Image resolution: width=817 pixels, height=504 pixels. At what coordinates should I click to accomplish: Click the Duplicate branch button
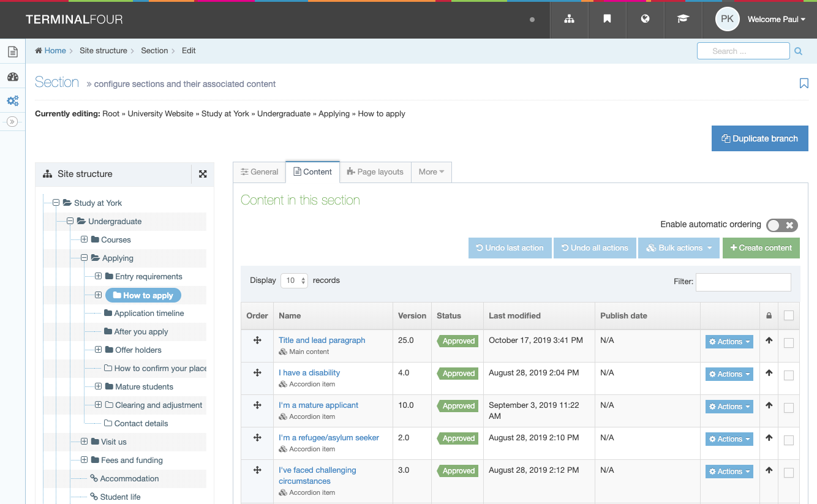click(759, 138)
